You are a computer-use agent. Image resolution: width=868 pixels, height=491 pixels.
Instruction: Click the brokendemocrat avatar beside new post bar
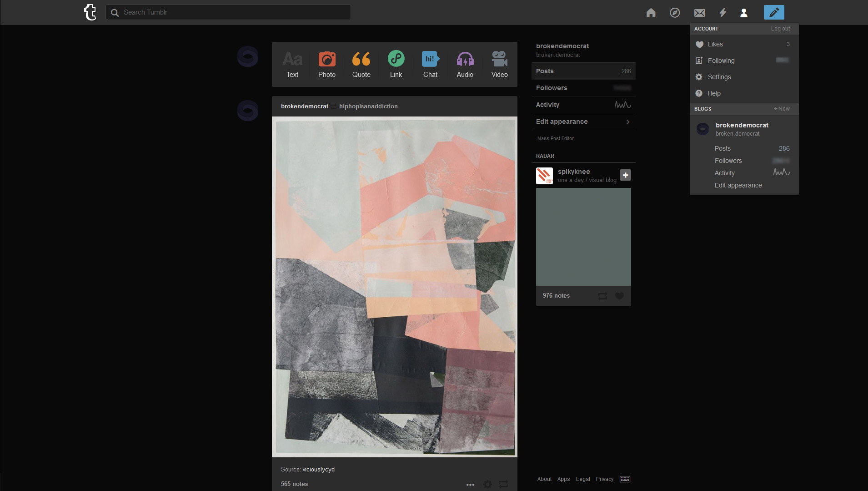point(248,56)
